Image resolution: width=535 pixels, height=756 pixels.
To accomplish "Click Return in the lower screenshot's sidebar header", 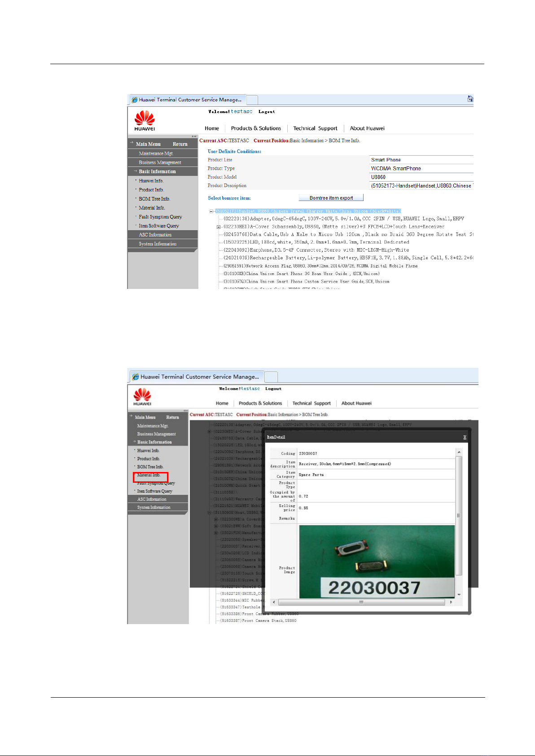I will point(172,417).
